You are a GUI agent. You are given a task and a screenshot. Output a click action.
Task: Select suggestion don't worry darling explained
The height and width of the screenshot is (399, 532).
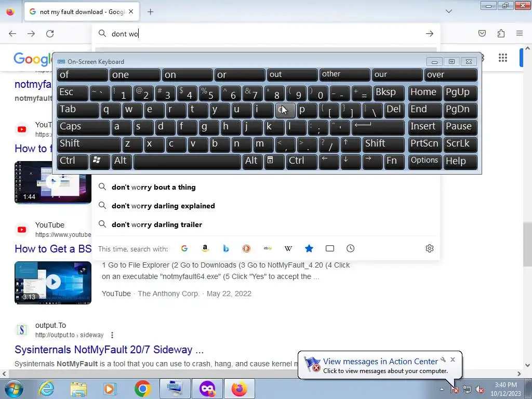click(267, 206)
